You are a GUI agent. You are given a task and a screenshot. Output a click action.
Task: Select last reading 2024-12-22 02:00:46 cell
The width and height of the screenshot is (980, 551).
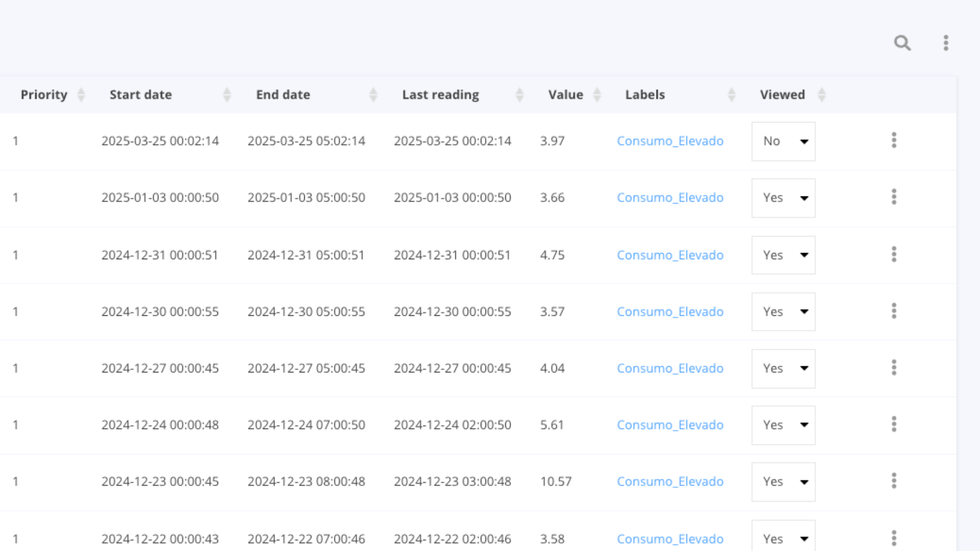[x=452, y=539]
